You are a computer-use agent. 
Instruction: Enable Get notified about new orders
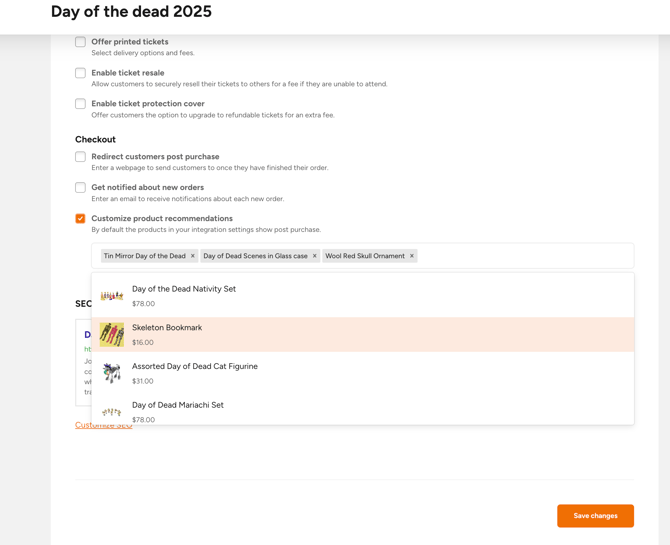click(80, 188)
